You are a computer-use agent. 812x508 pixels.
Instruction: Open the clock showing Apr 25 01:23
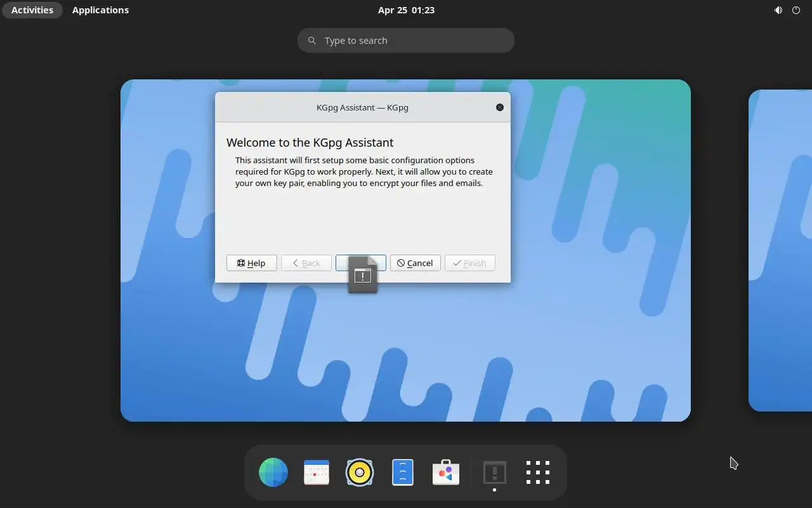406,10
